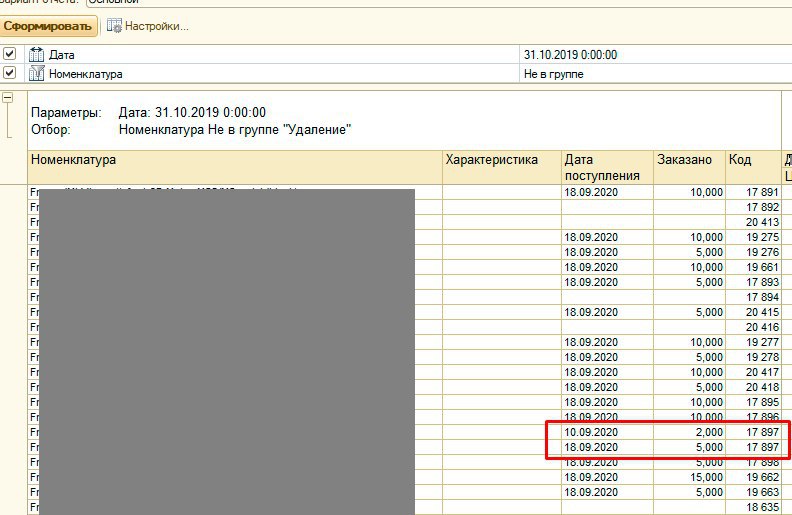Select code cell 17 895
This screenshot has width=792, height=515.
pos(753,402)
